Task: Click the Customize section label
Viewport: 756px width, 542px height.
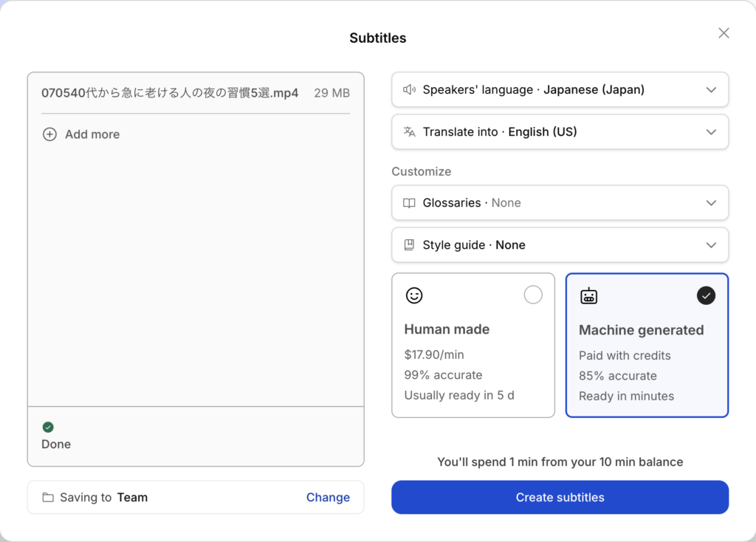Action: 422,171
